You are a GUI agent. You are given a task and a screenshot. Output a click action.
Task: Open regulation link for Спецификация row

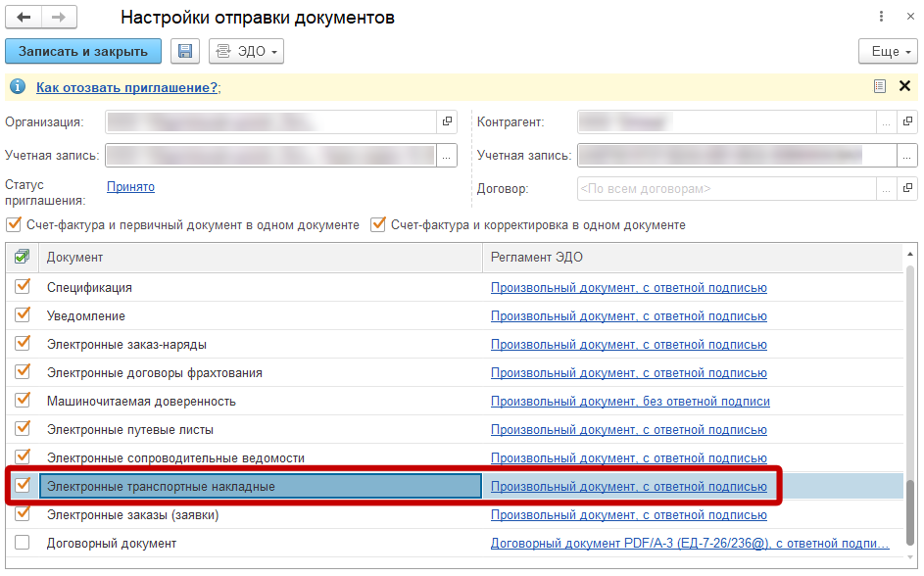629,288
